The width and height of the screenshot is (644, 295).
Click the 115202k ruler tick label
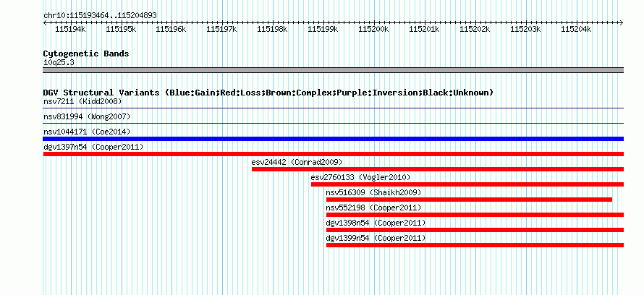[x=475, y=30]
